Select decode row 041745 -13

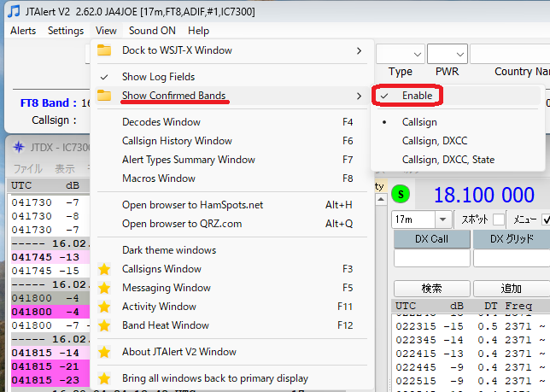tap(50, 257)
